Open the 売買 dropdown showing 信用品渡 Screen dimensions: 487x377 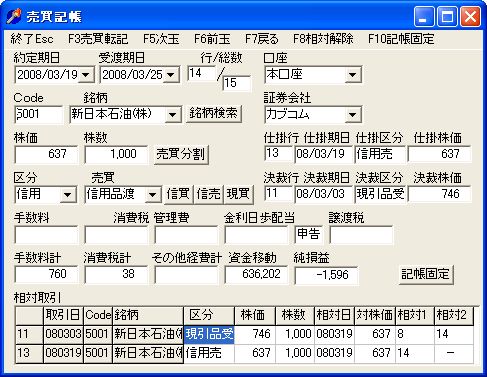point(153,195)
